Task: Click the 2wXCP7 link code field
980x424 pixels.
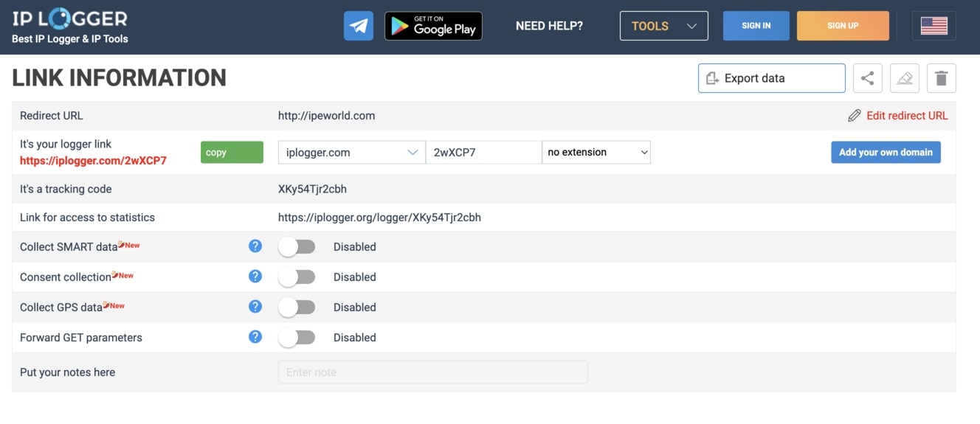Action: click(x=483, y=153)
